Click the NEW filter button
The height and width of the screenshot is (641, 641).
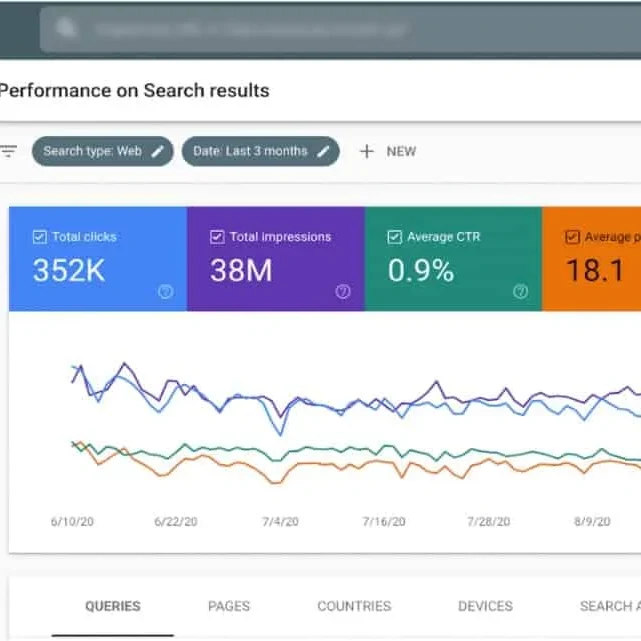(388, 151)
